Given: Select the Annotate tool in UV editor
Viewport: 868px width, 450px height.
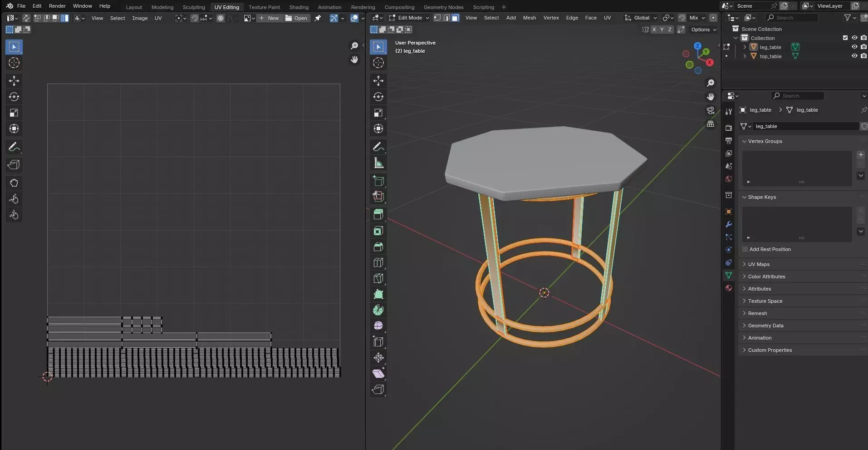Looking at the screenshot, I should point(14,147).
